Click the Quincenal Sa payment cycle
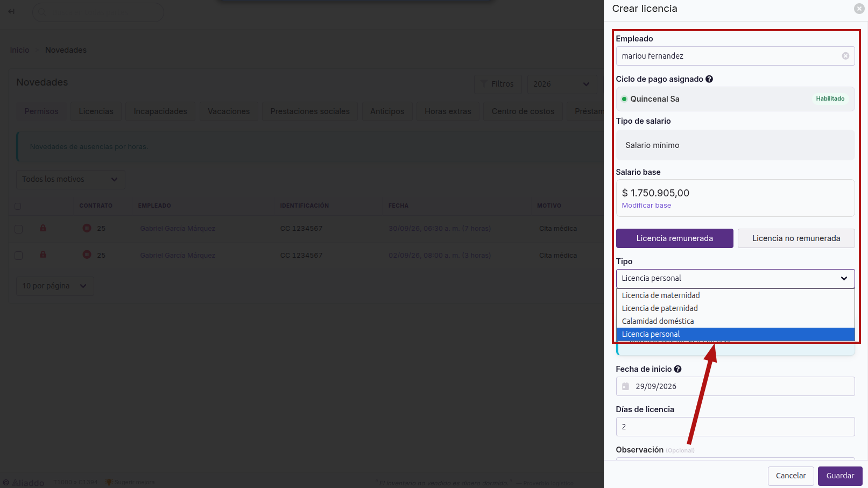Screen dimensions: 868x488 [x=735, y=99]
